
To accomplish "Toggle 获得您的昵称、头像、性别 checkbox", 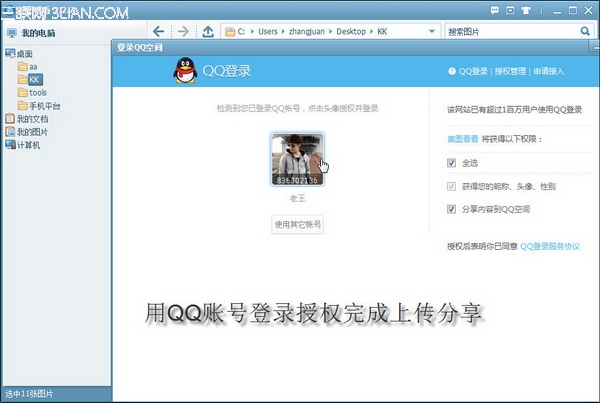I will (x=452, y=186).
